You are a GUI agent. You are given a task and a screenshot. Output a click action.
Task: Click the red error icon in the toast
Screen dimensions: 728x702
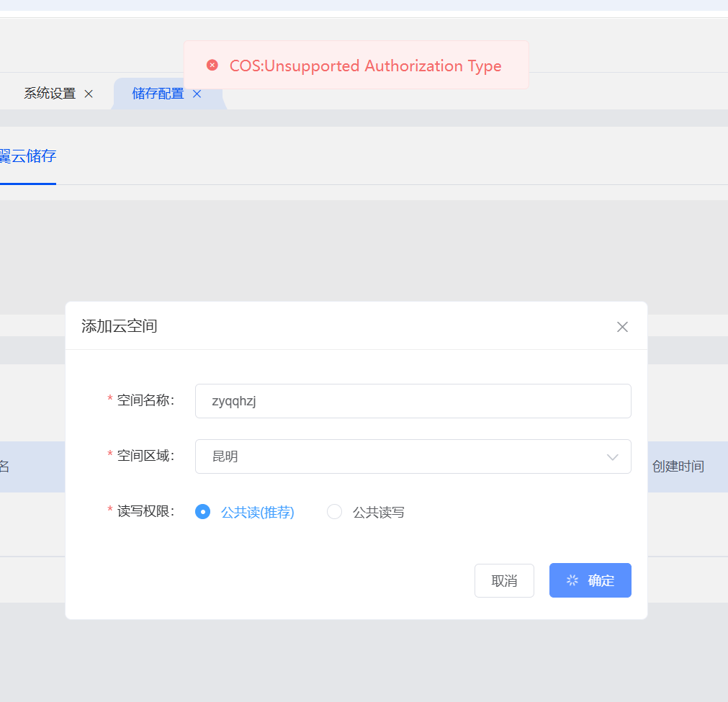pyautogui.click(x=212, y=66)
